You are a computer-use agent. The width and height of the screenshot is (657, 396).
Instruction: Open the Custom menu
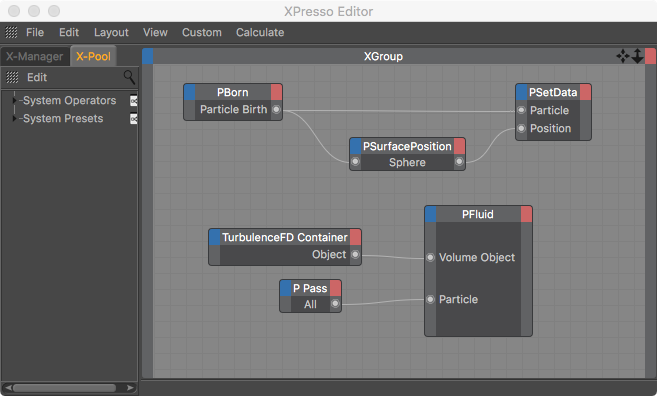coord(202,32)
